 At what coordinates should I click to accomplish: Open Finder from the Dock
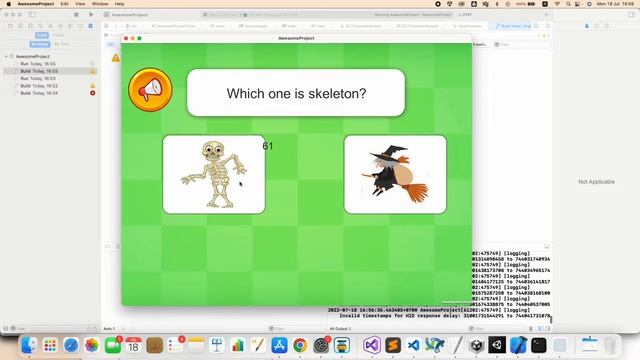pos(29,345)
